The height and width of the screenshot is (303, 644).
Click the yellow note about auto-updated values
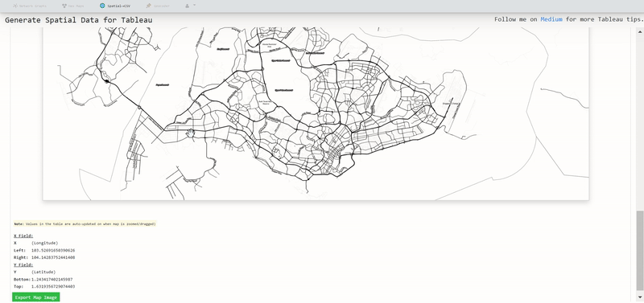click(85, 224)
